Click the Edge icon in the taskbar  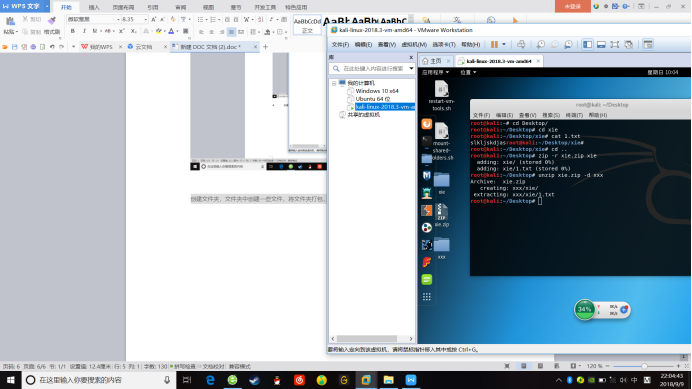210,380
